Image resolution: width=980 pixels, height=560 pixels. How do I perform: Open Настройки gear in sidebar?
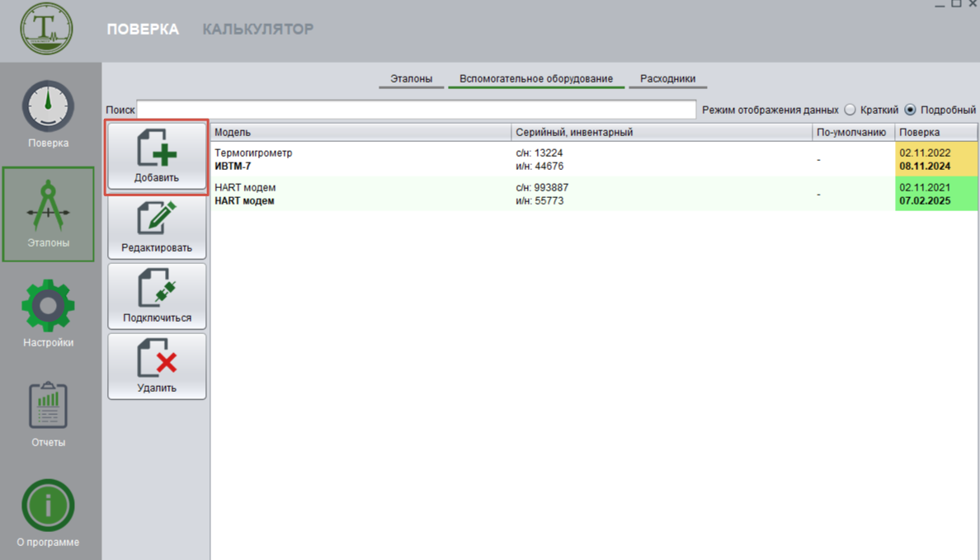pyautogui.click(x=48, y=306)
